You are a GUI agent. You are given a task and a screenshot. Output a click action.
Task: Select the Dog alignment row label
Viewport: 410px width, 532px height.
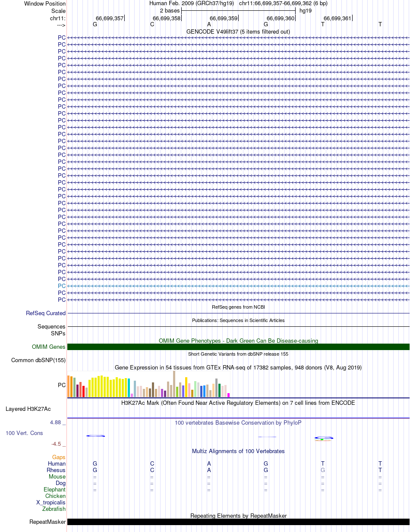coord(61,483)
